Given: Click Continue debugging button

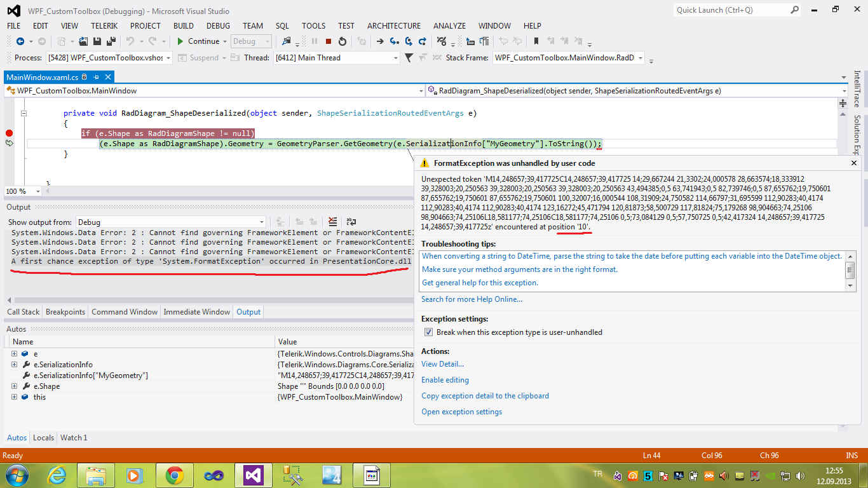Looking at the screenshot, I should [198, 41].
